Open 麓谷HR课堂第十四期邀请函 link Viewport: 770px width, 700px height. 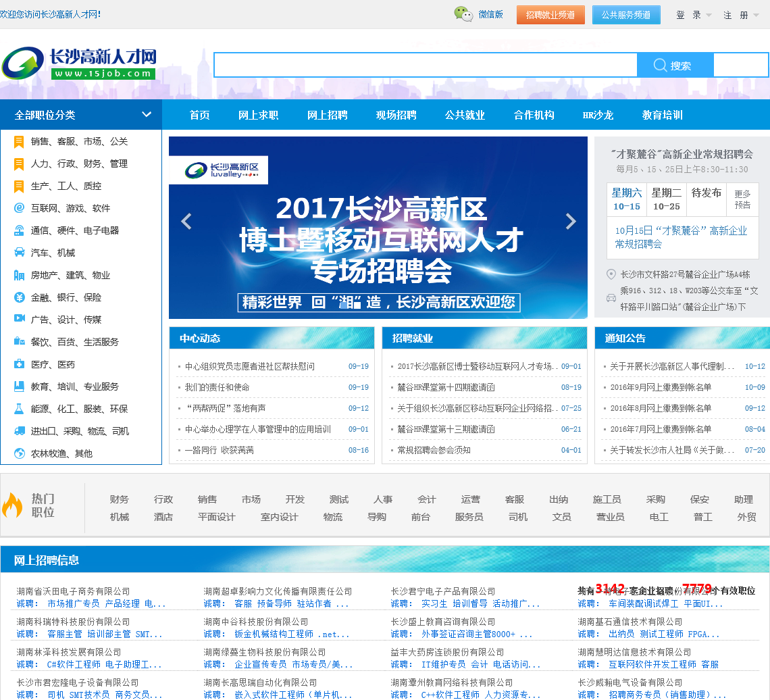(446, 387)
